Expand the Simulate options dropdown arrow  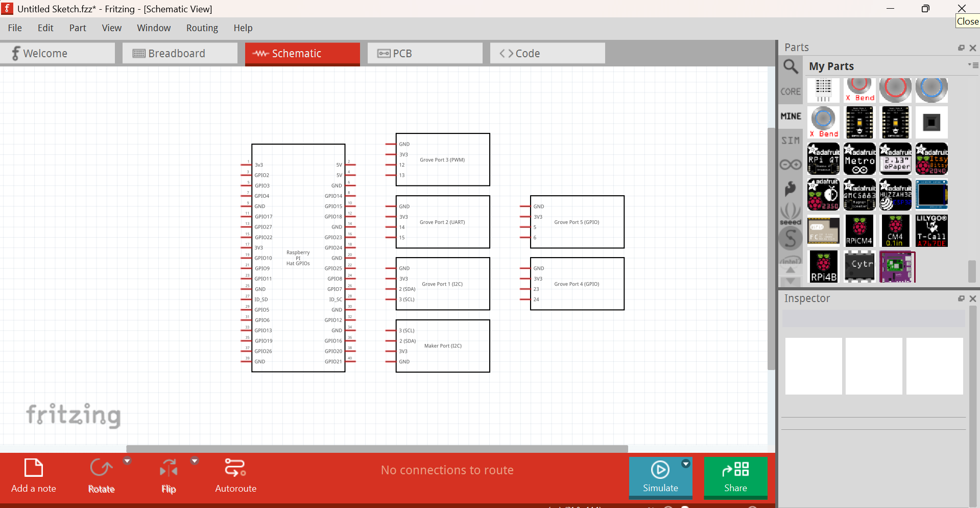tap(686, 464)
